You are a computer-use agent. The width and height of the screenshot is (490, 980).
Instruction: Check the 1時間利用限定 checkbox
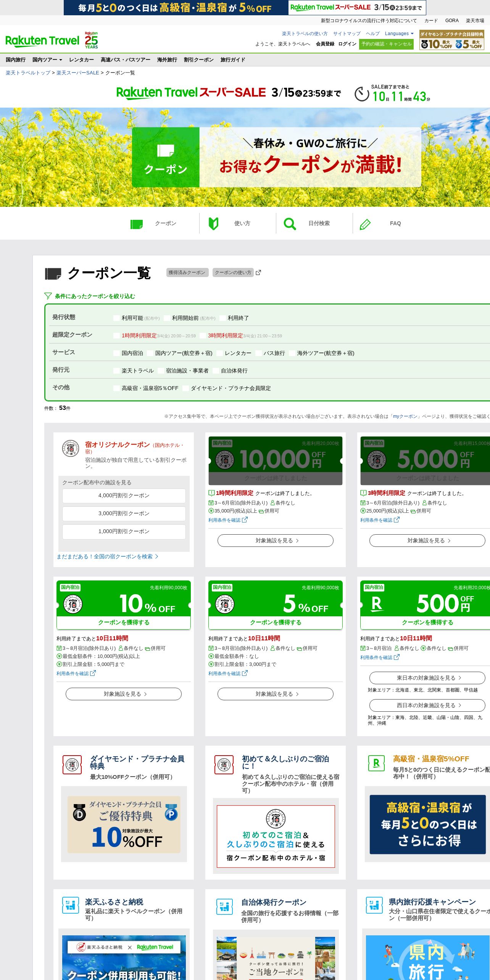click(116, 335)
